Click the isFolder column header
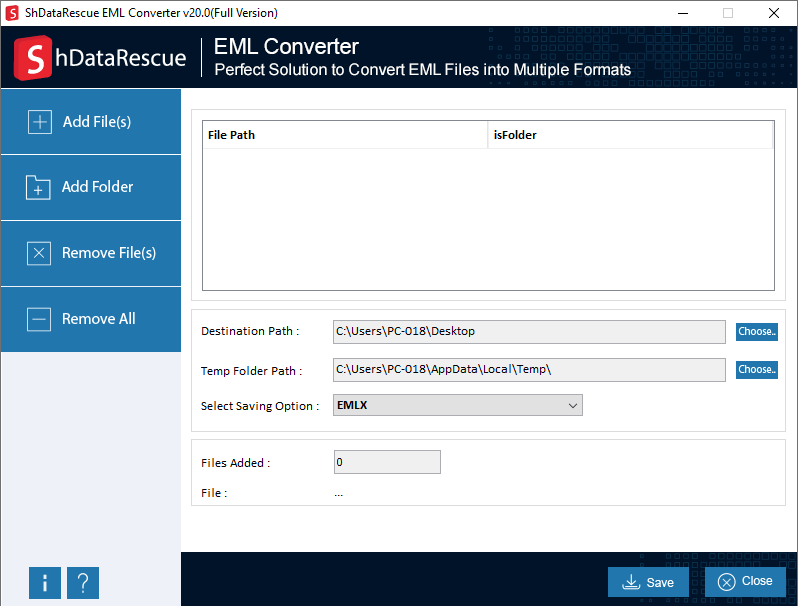This screenshot has width=798, height=606. tap(630, 135)
